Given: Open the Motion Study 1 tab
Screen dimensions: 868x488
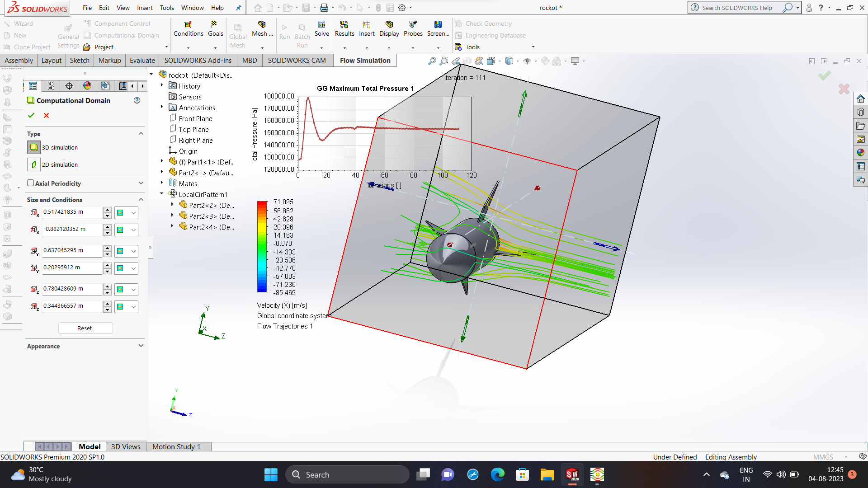Looking at the screenshot, I should tap(176, 446).
